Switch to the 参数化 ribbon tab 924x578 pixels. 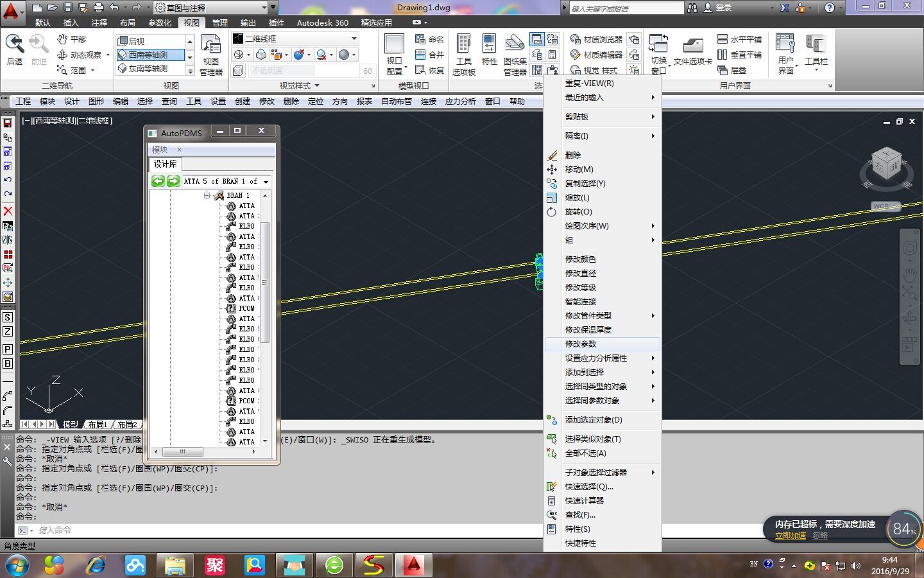click(x=160, y=22)
